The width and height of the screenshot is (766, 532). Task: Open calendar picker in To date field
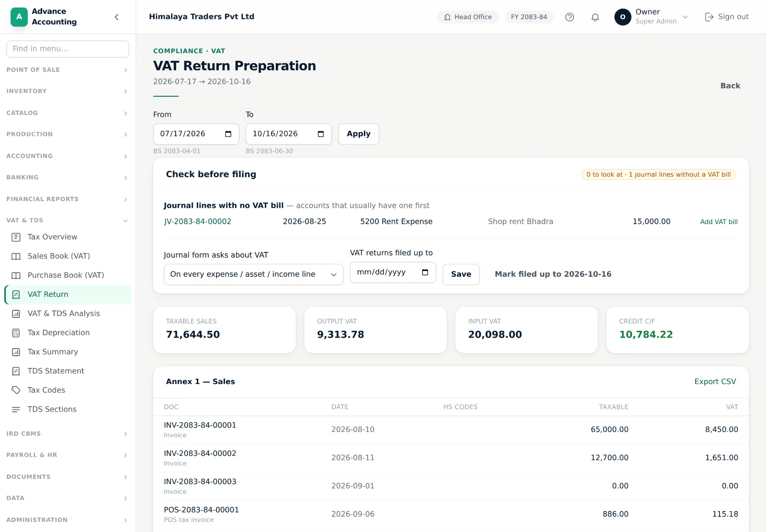[x=321, y=134]
